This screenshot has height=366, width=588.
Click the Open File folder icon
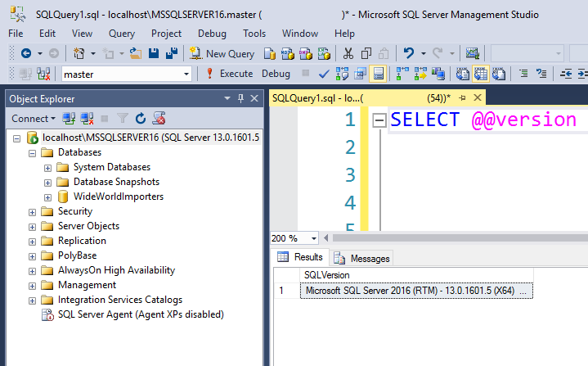tap(136, 54)
